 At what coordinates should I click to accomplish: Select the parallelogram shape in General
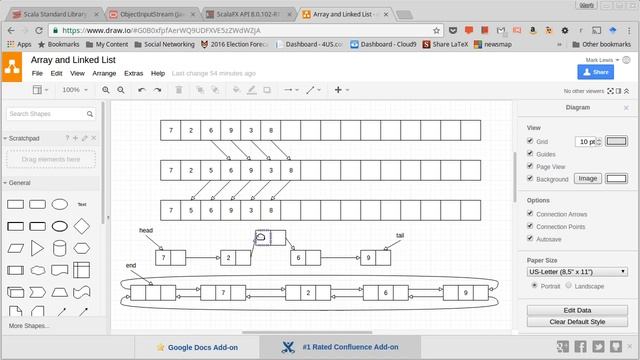click(x=16, y=248)
